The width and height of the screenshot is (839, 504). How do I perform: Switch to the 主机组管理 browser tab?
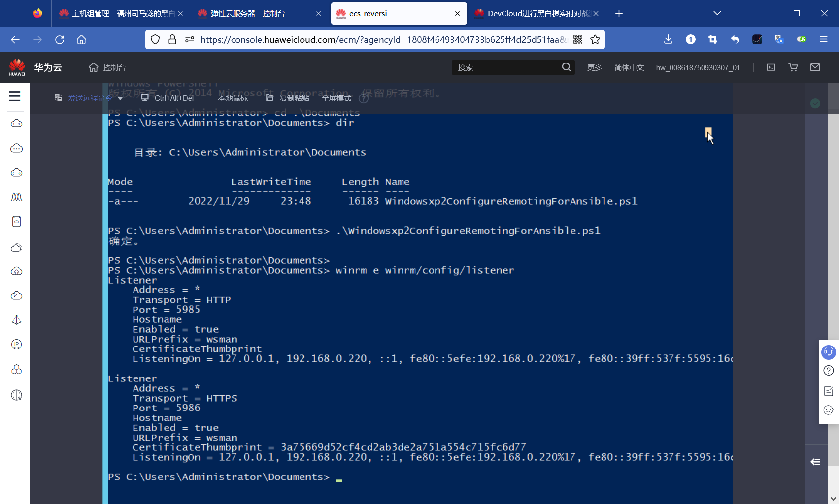pyautogui.click(x=121, y=13)
